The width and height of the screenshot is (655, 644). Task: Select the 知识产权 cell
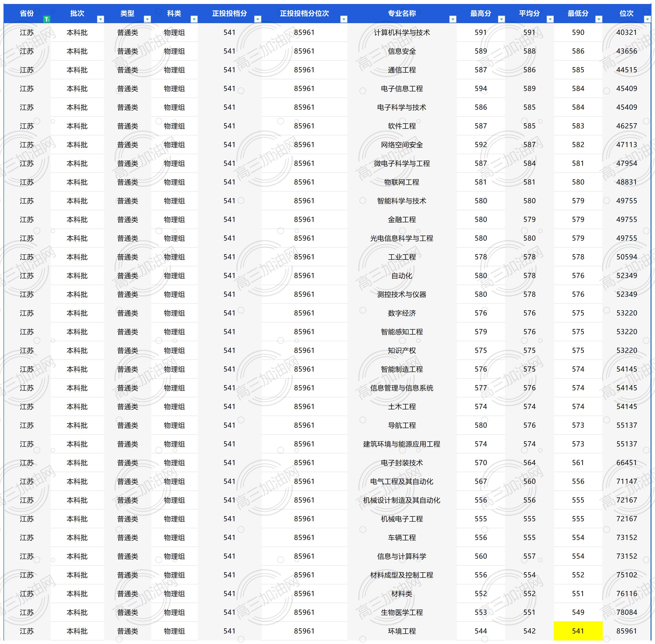402,351
